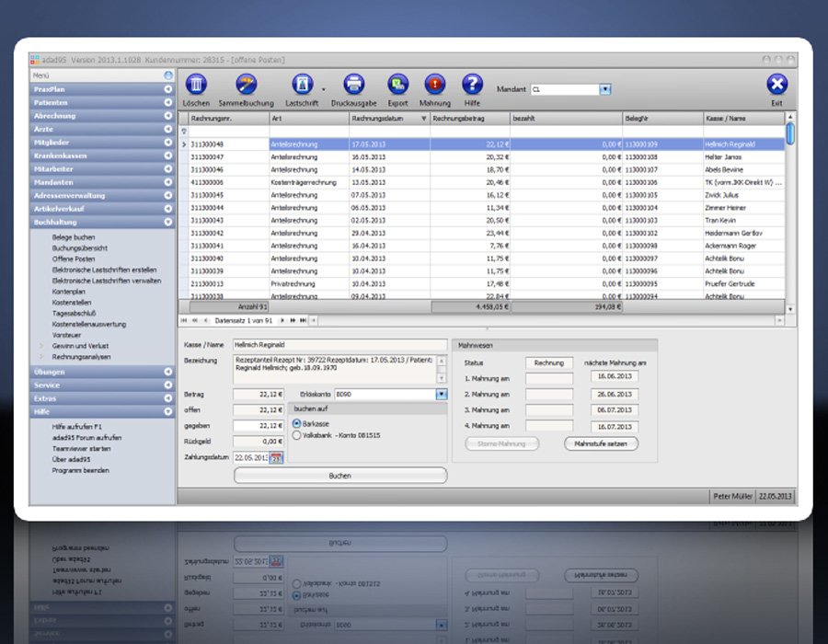Click the Hilfe question mark icon
Viewport: 828px width, 644px height.
[x=472, y=86]
